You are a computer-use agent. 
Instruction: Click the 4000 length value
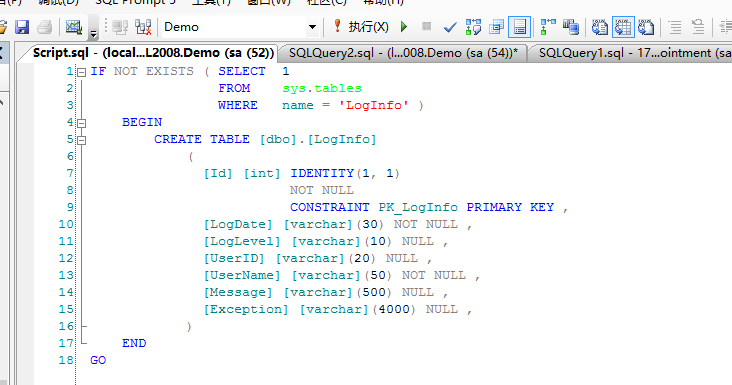pyautogui.click(x=394, y=309)
